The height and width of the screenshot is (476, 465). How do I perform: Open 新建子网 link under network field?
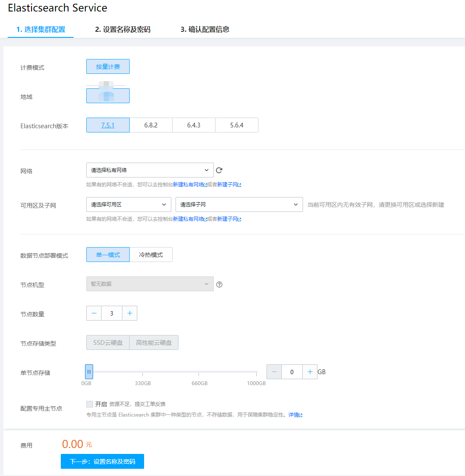tap(229, 185)
